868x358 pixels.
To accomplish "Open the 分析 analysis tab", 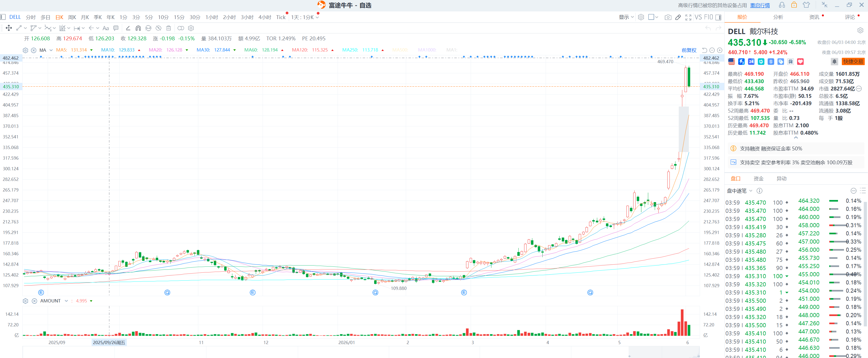I will click(x=778, y=17).
